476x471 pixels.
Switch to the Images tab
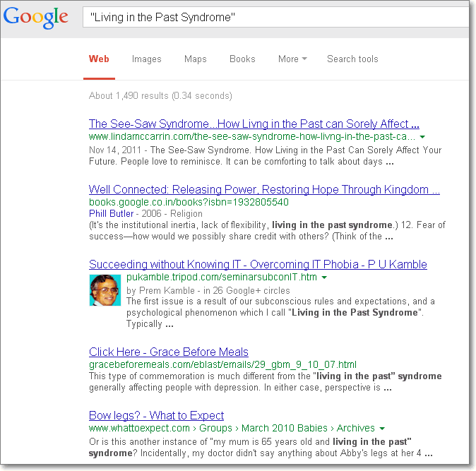146,59
